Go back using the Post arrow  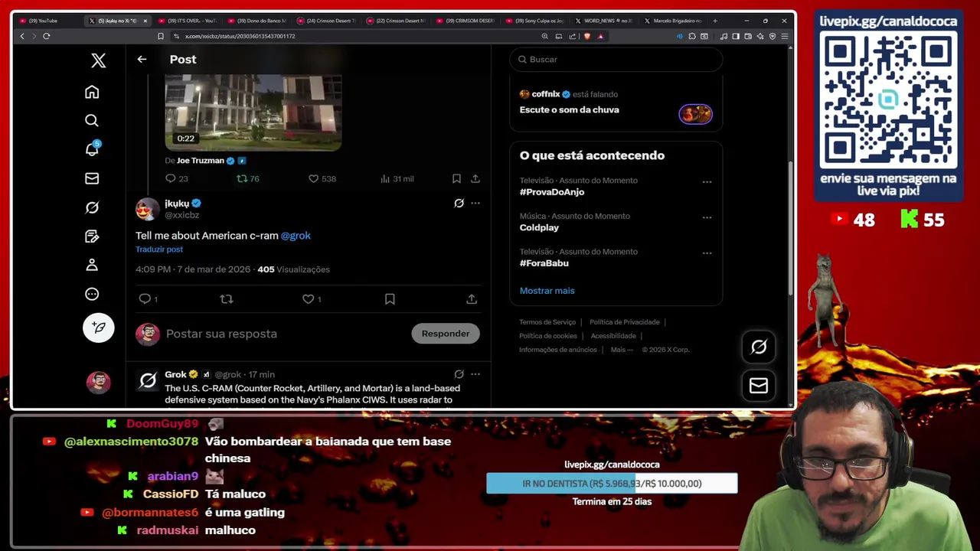click(x=142, y=59)
